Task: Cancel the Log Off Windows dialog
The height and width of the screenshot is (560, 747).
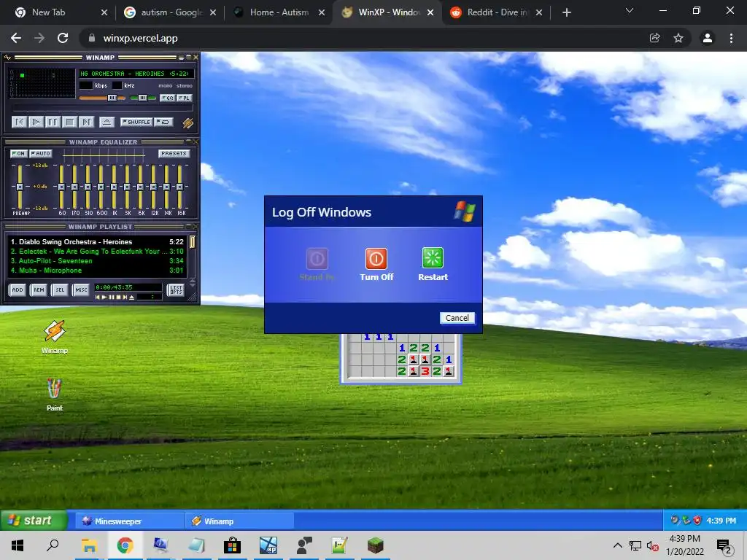Action: (457, 318)
